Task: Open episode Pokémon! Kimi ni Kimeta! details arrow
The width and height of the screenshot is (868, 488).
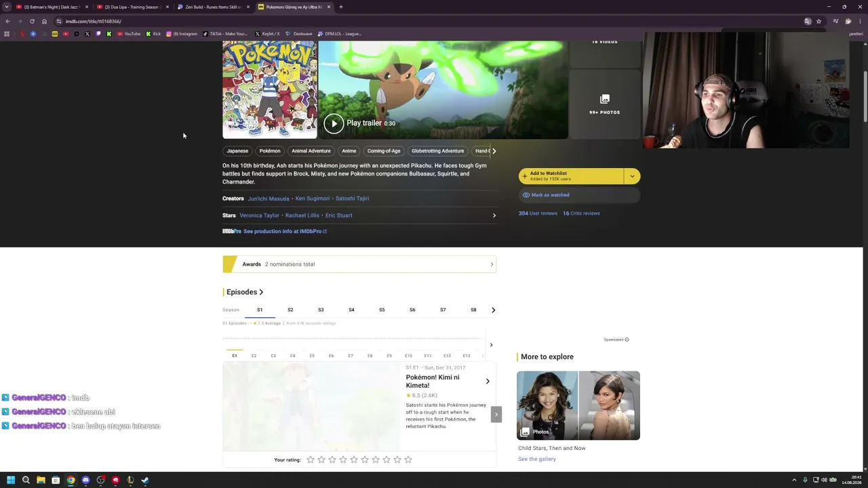Action: coord(487,381)
